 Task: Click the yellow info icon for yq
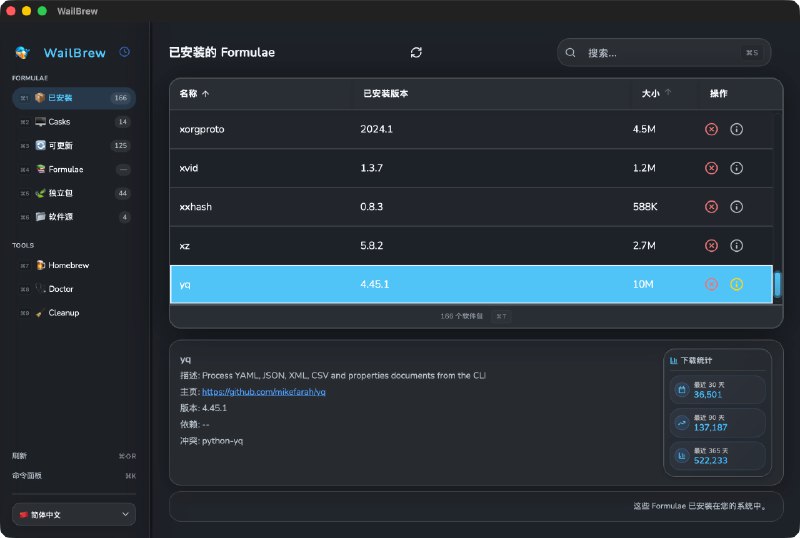[x=736, y=284]
